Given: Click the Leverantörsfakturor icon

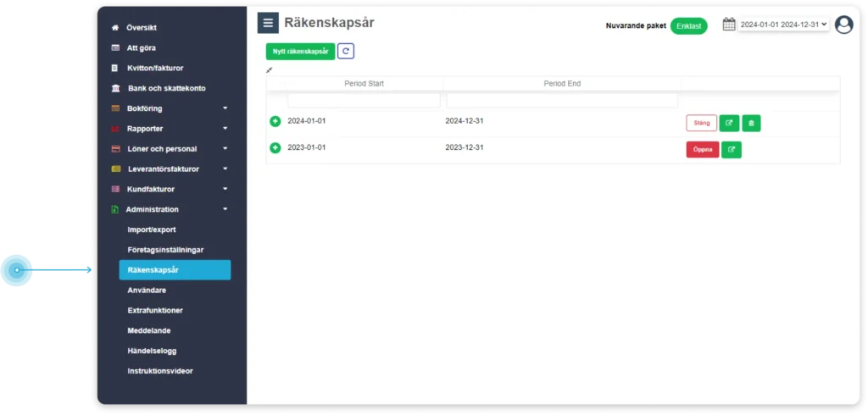Looking at the screenshot, I should point(115,169).
